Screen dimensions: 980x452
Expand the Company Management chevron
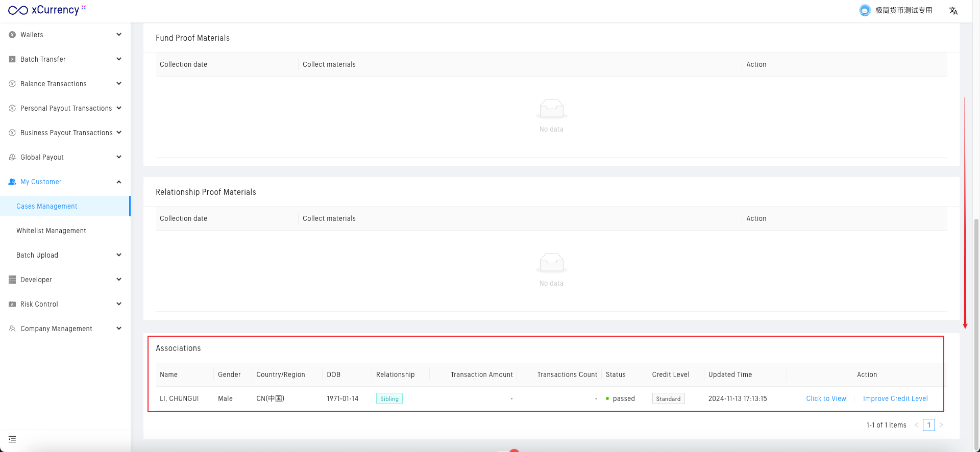pos(119,329)
